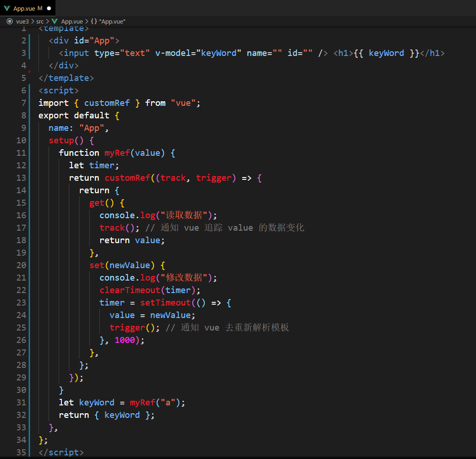Click the track() call on line 17
476x459 pixels.
(x=119, y=228)
